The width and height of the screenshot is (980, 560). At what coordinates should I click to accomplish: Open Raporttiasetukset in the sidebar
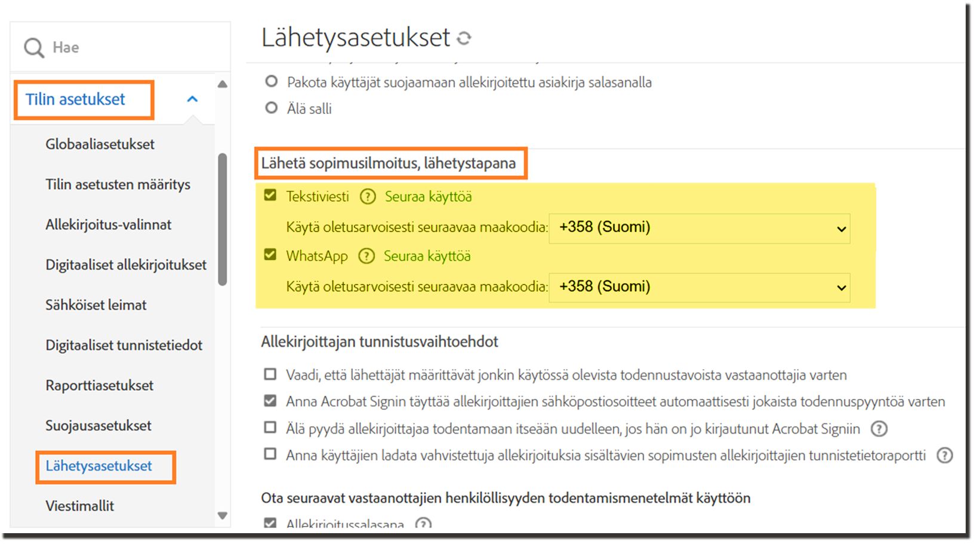point(99,386)
